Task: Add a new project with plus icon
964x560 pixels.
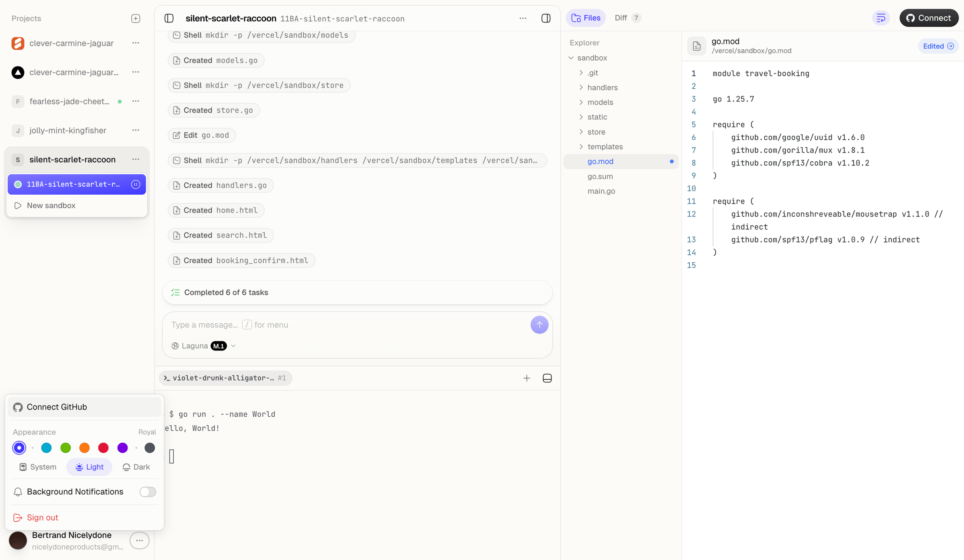Action: coord(135,18)
